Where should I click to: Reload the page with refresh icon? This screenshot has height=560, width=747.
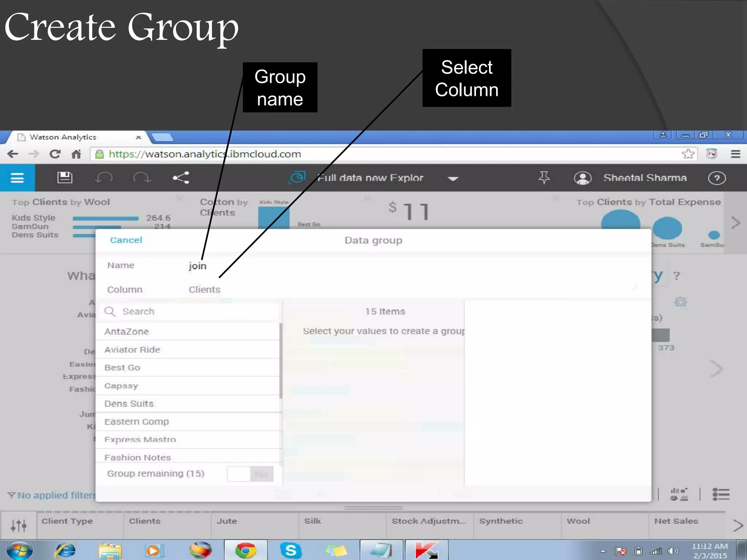(x=55, y=154)
